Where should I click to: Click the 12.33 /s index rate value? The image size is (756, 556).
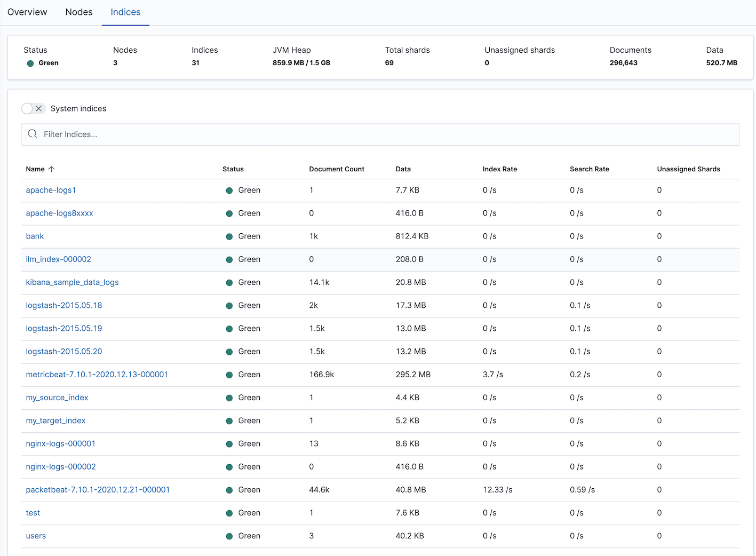click(497, 489)
